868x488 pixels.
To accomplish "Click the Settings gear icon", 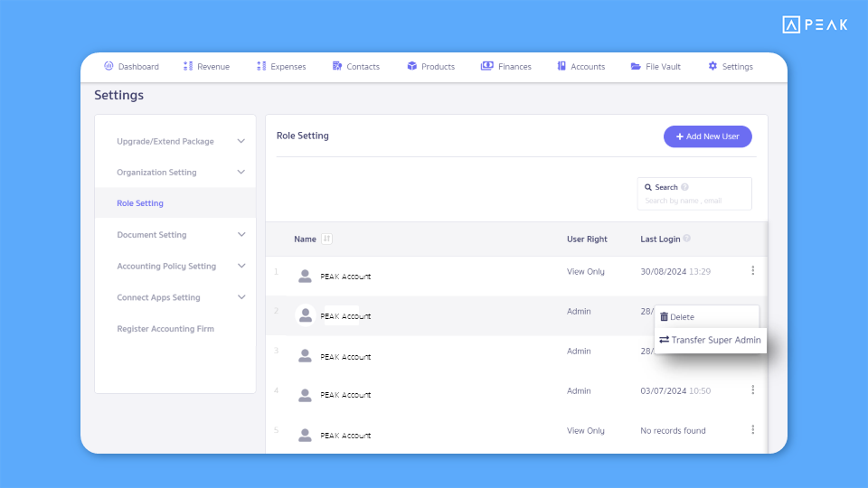I will [712, 66].
